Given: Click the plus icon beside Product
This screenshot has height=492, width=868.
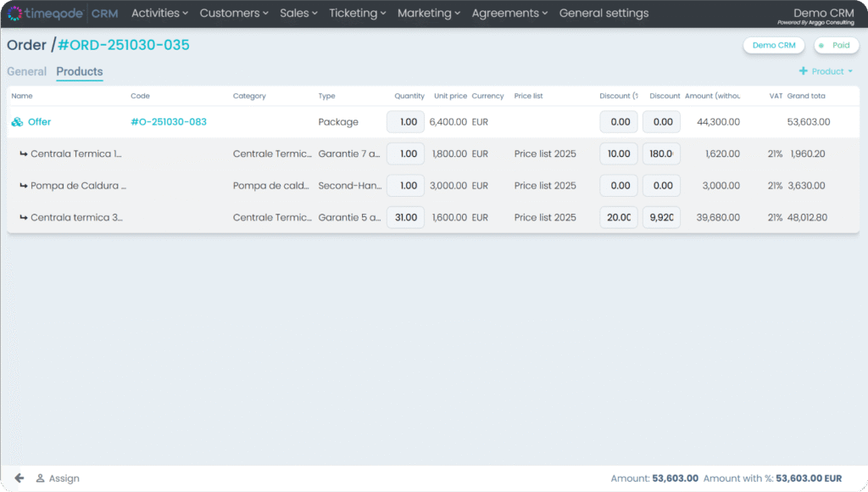Looking at the screenshot, I should [x=803, y=71].
